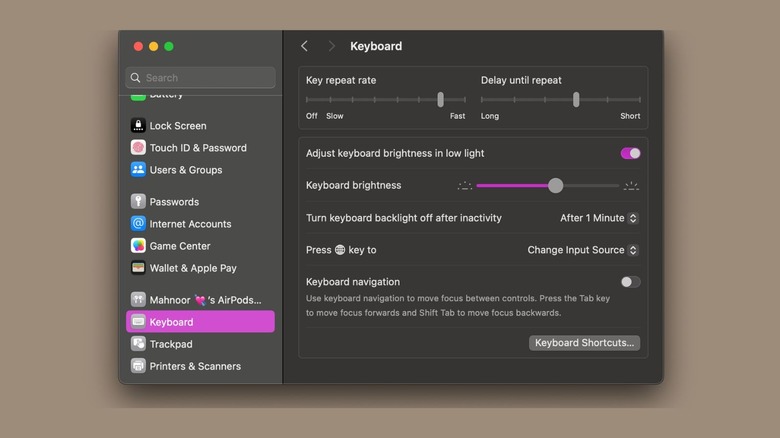
Task: Open the globe key action dropdown
Action: tap(583, 250)
